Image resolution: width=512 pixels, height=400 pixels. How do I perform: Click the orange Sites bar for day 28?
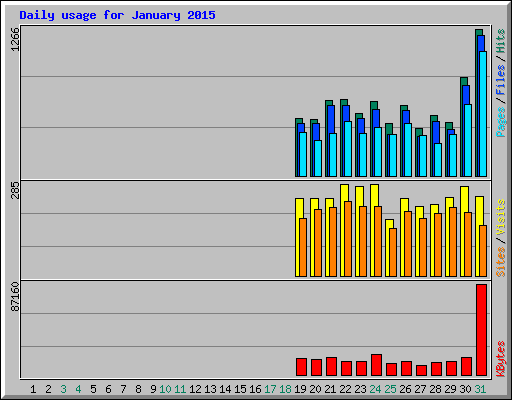coord(438,245)
